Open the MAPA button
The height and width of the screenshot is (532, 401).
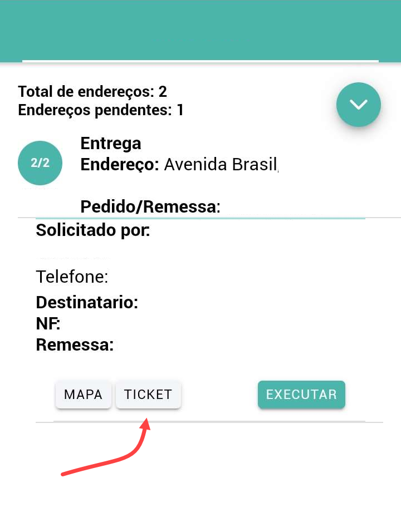[83, 395]
